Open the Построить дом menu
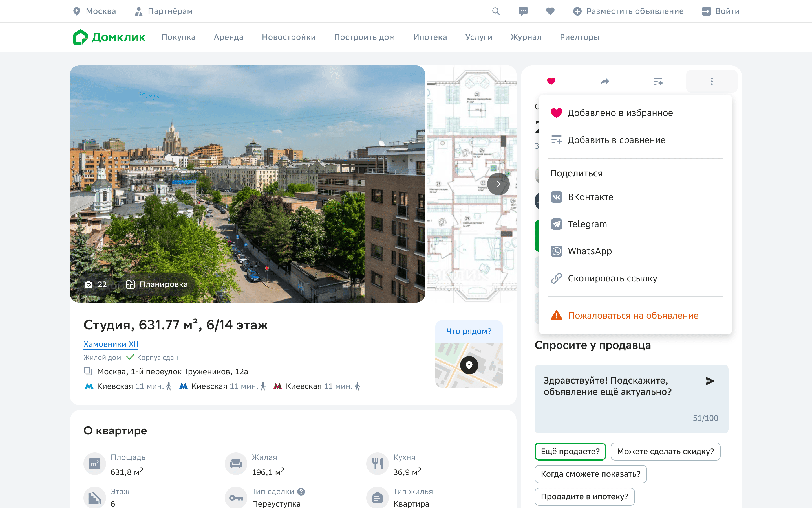 [x=364, y=37]
